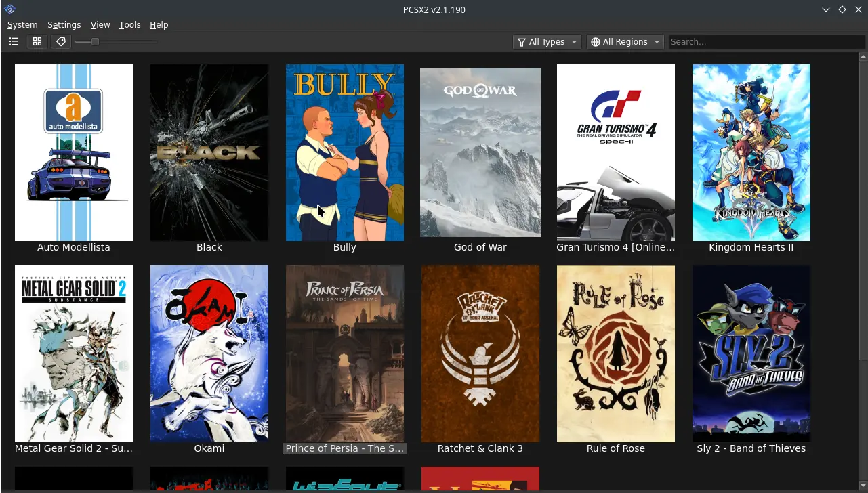Switch to game grid view
Image resolution: width=868 pixels, height=493 pixels.
pyautogui.click(x=37, y=41)
